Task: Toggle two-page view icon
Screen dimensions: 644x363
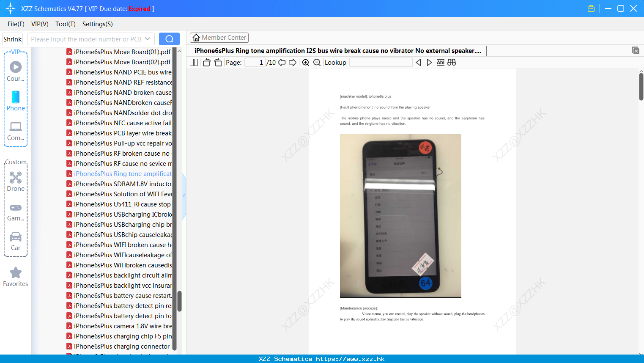Action: [194, 63]
